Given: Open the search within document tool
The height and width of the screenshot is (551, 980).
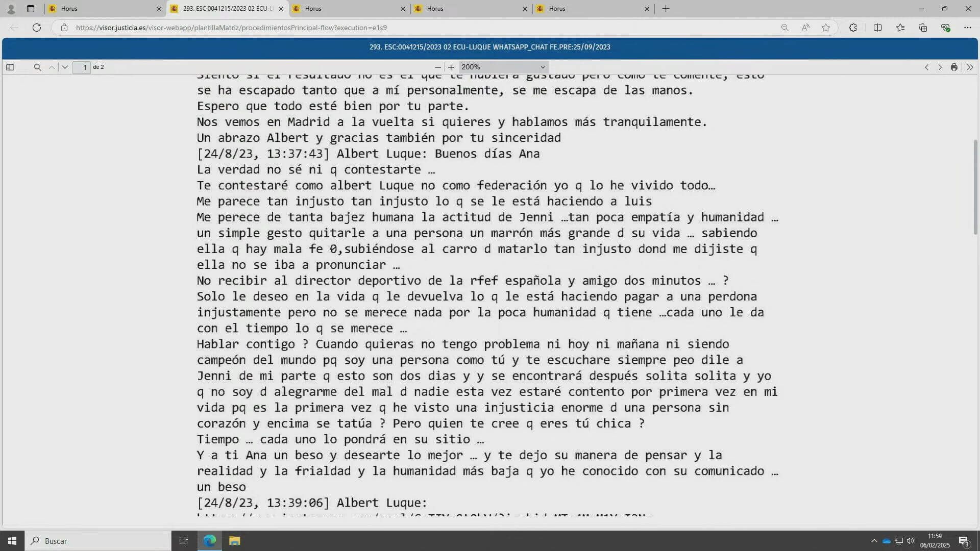Looking at the screenshot, I should pos(38,67).
